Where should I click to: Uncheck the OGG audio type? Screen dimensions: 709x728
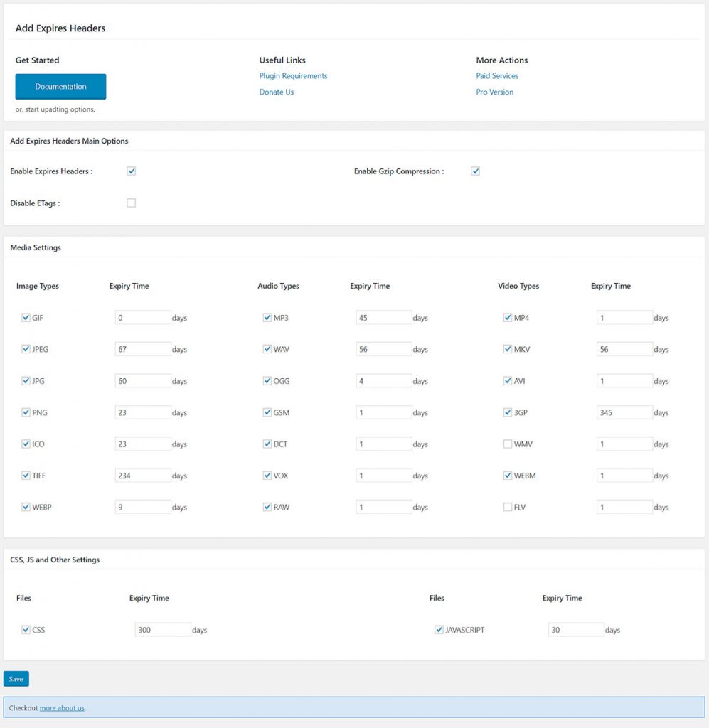(x=267, y=381)
